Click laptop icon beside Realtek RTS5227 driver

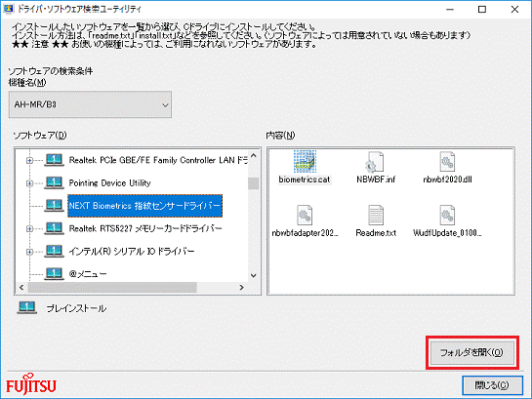tap(54, 228)
